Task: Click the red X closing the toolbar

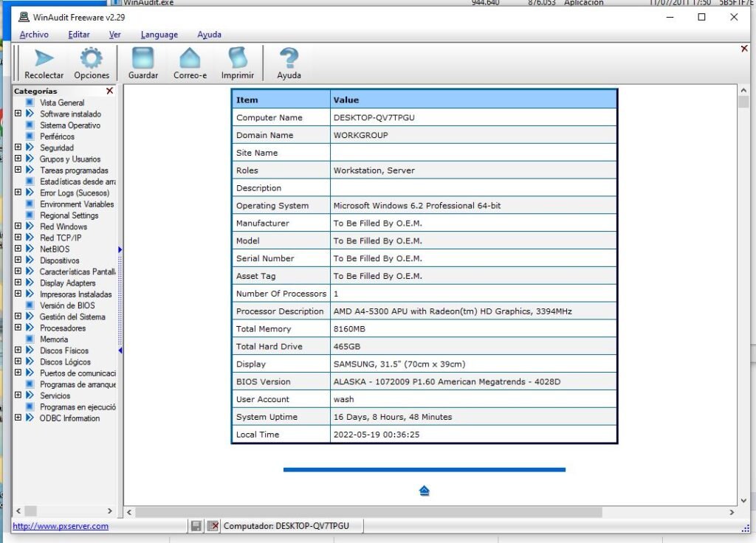Action: pyautogui.click(x=744, y=49)
